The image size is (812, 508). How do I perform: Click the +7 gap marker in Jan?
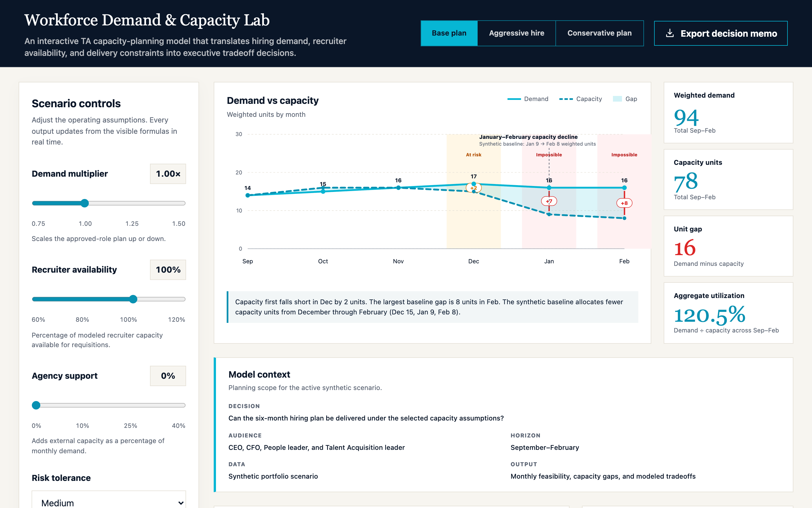click(549, 201)
